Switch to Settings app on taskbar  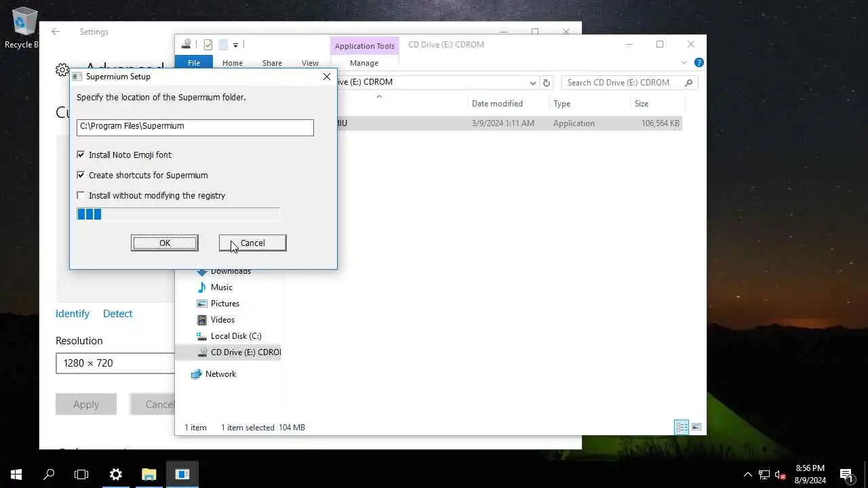(x=116, y=474)
